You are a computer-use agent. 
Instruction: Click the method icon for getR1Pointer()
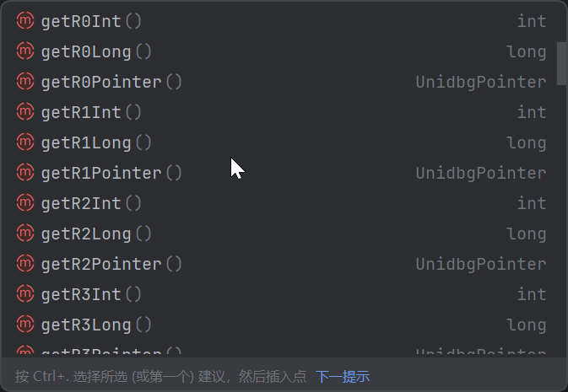pyautogui.click(x=25, y=173)
